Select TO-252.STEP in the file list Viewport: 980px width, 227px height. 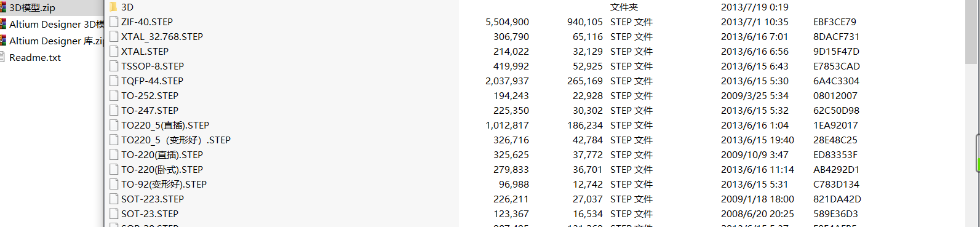149,95
